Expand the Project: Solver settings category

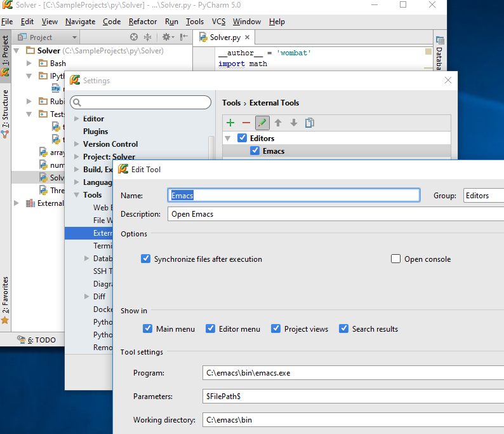point(77,157)
